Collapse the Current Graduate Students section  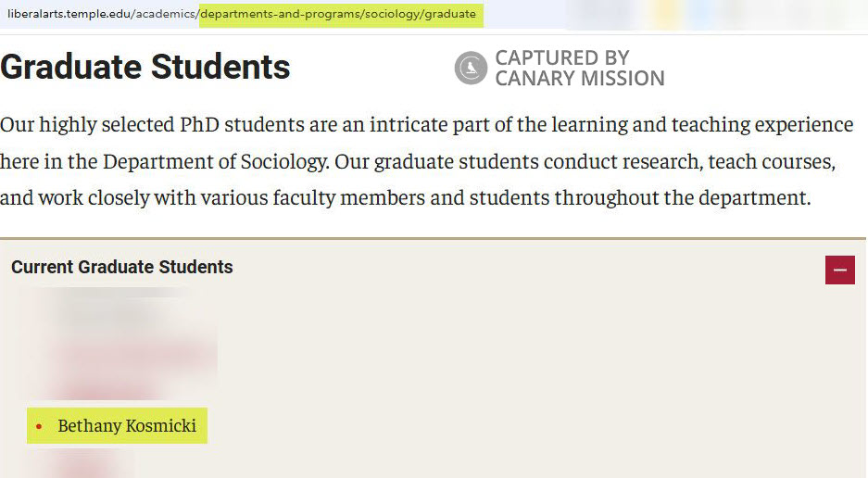(839, 270)
